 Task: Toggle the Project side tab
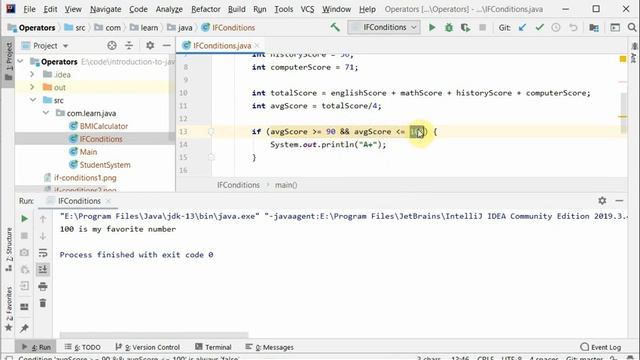(x=9, y=61)
